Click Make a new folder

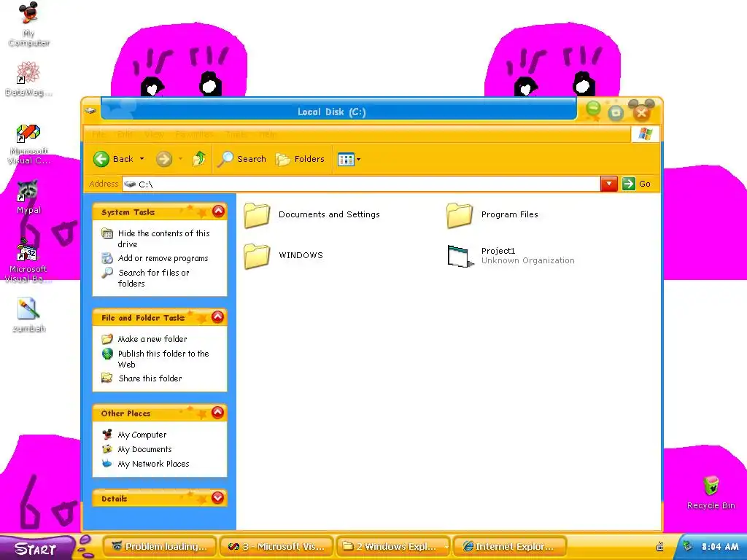[x=152, y=339]
